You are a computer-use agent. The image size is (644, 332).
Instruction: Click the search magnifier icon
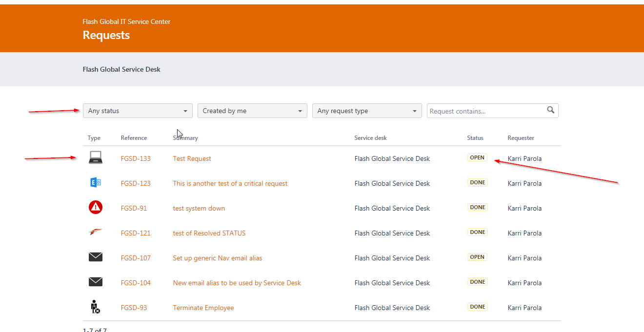click(x=551, y=110)
